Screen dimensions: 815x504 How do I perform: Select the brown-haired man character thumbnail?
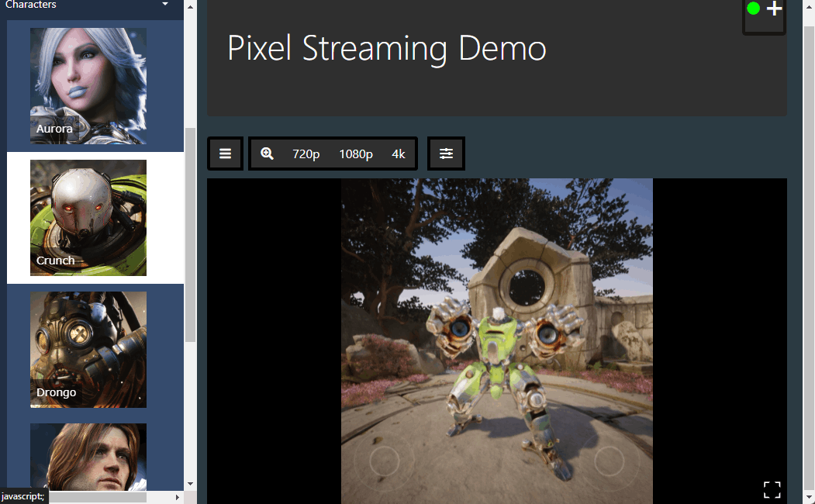[x=88, y=457]
